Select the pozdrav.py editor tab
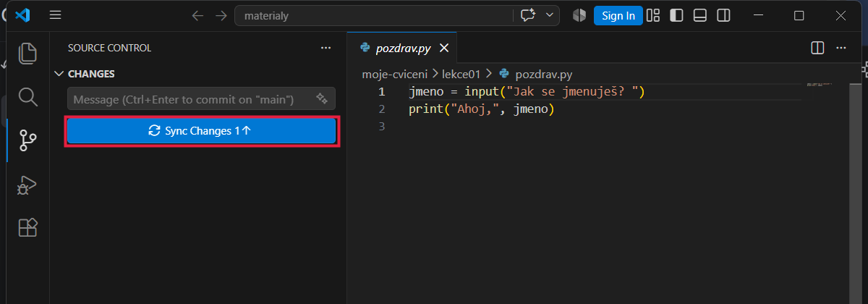 pos(403,48)
